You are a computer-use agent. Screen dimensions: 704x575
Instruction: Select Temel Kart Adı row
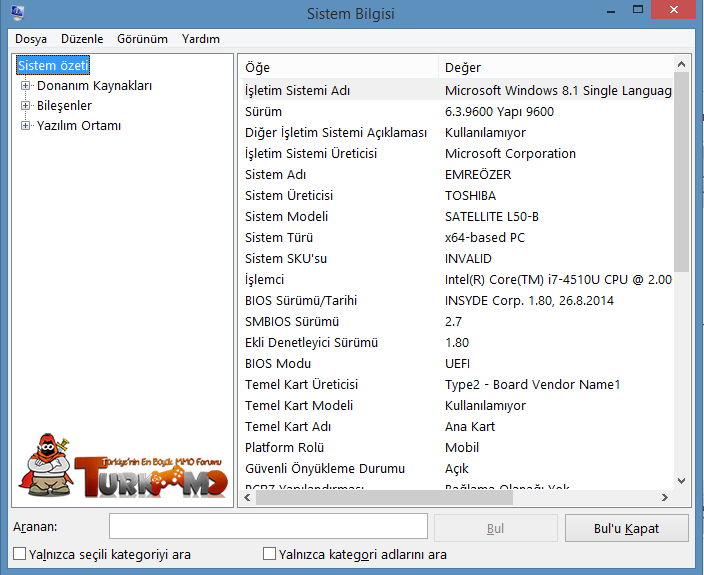coord(456,427)
